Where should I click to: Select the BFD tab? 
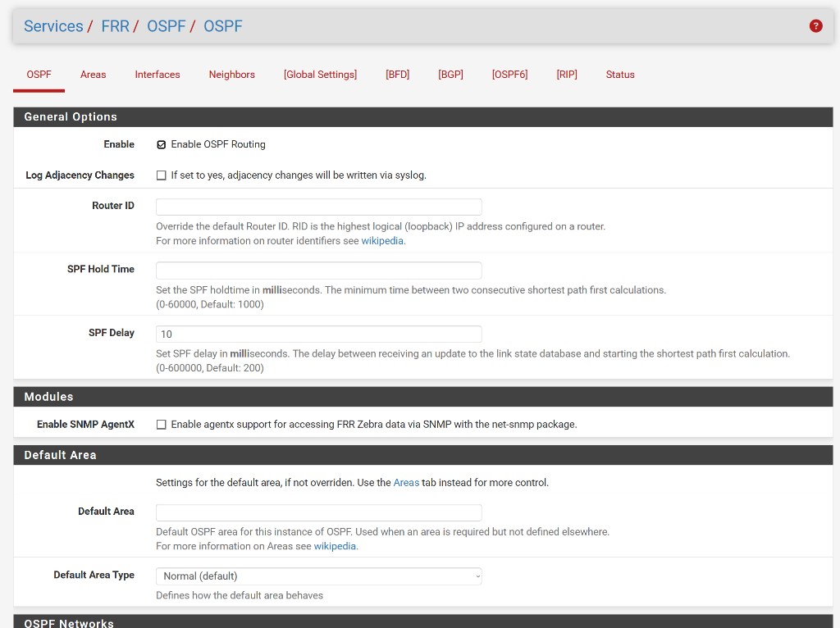(x=397, y=75)
